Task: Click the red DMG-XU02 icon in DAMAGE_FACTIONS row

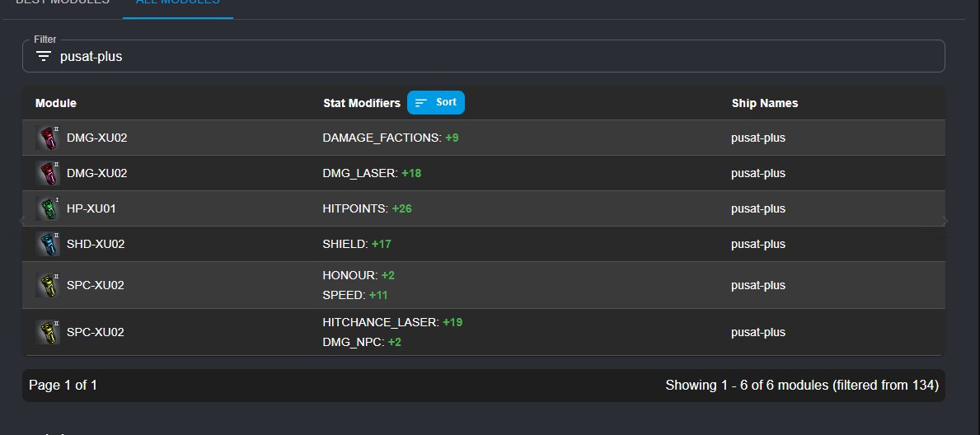Action: tap(49, 138)
